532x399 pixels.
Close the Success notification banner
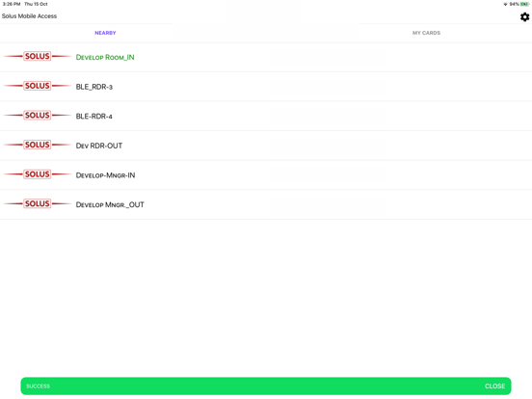point(494,386)
